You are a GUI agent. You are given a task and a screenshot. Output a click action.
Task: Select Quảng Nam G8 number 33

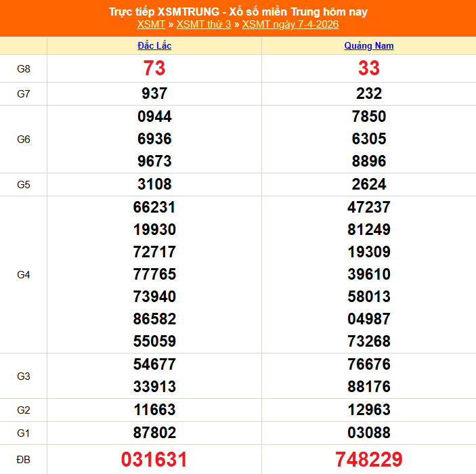(x=369, y=68)
